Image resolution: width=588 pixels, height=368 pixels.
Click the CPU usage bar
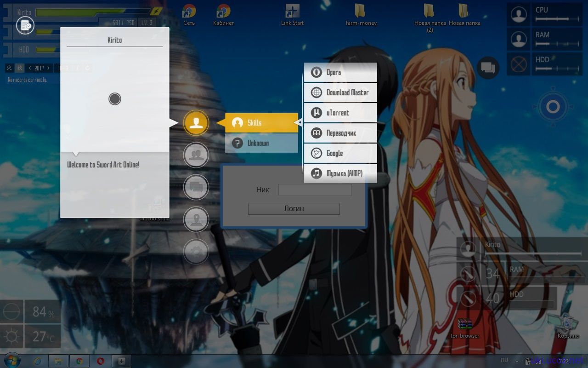tap(557, 19)
